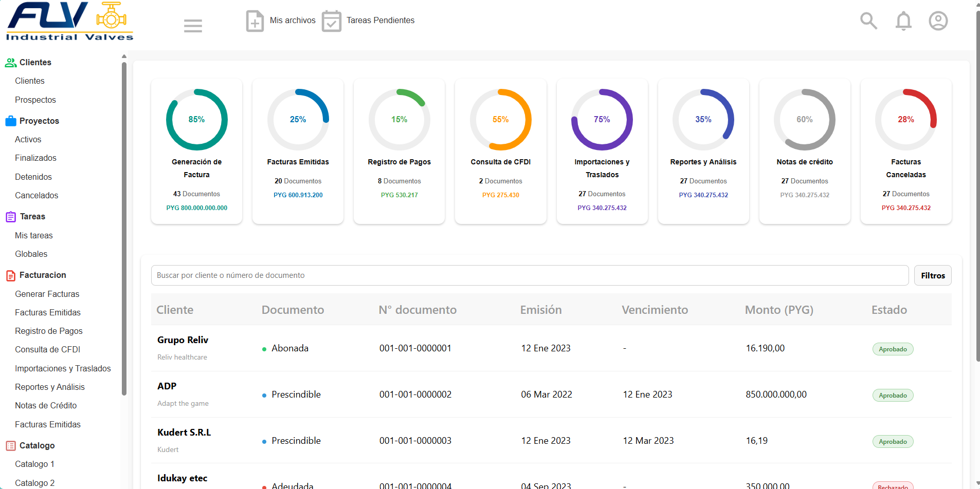This screenshot has width=980, height=489.
Task: Click document number 001-001-0000002
Action: [415, 394]
